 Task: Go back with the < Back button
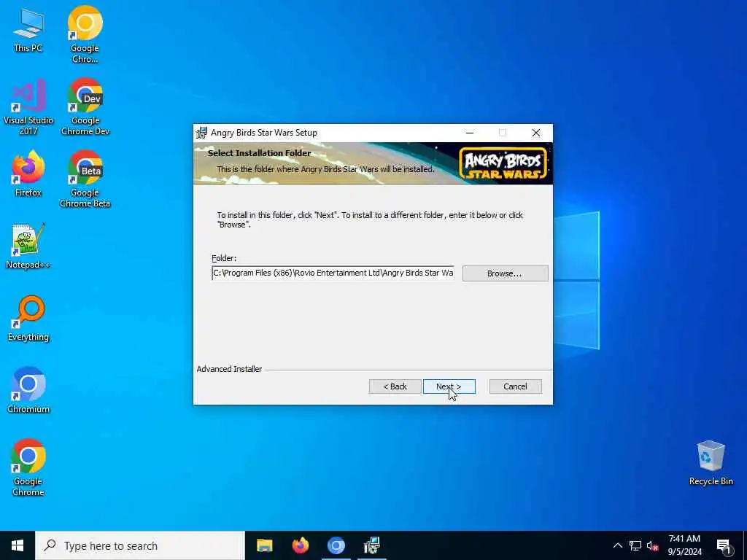pyautogui.click(x=395, y=386)
